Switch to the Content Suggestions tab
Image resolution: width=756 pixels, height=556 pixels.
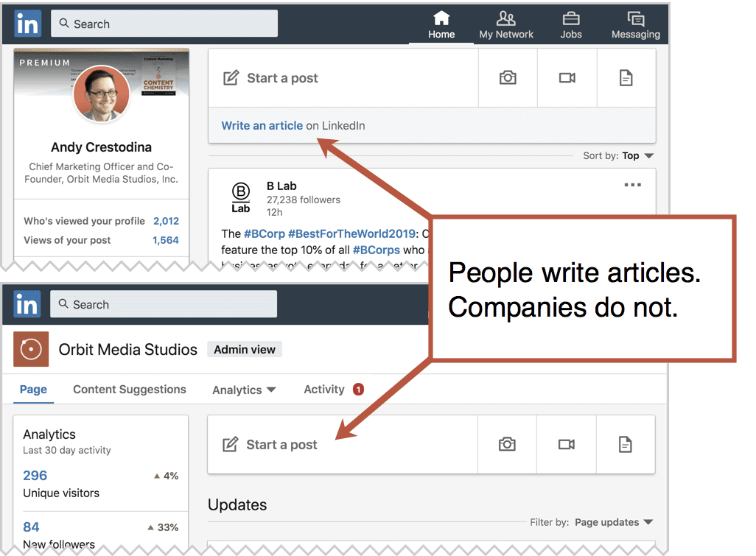pos(129,390)
